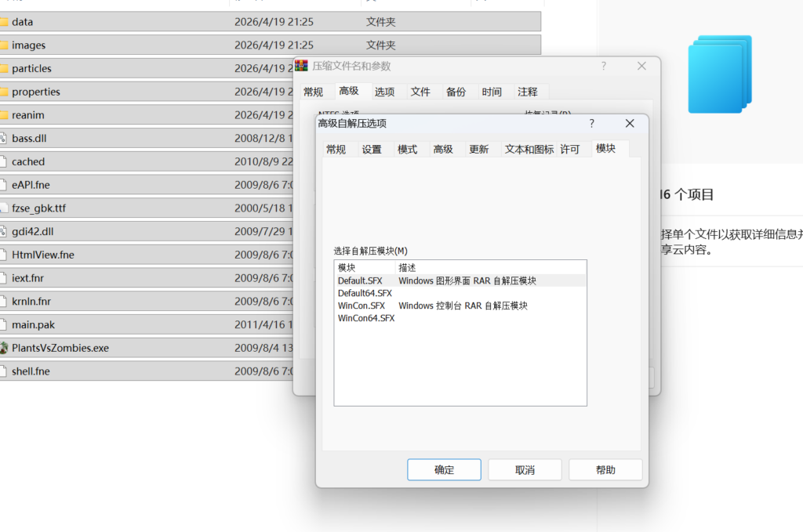Click the question mark in 高级自解压选项 title bar

tap(591, 124)
